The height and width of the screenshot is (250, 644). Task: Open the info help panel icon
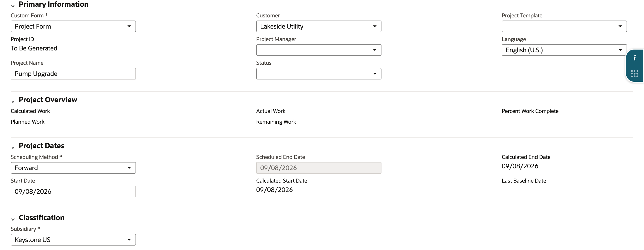point(635,58)
